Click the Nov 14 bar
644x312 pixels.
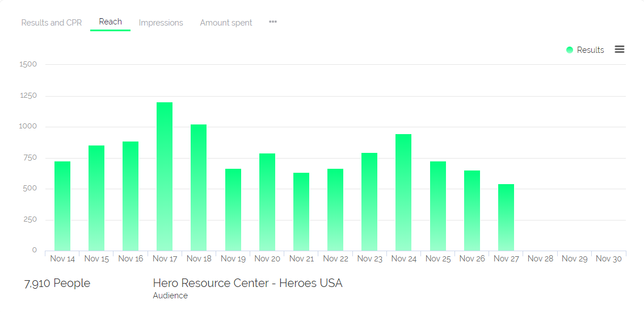coord(62,206)
